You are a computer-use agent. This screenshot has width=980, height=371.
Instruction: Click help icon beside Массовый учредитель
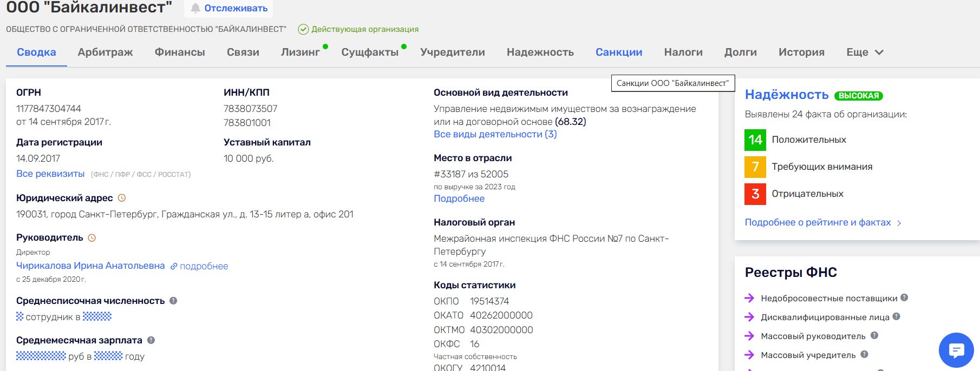[x=864, y=355]
